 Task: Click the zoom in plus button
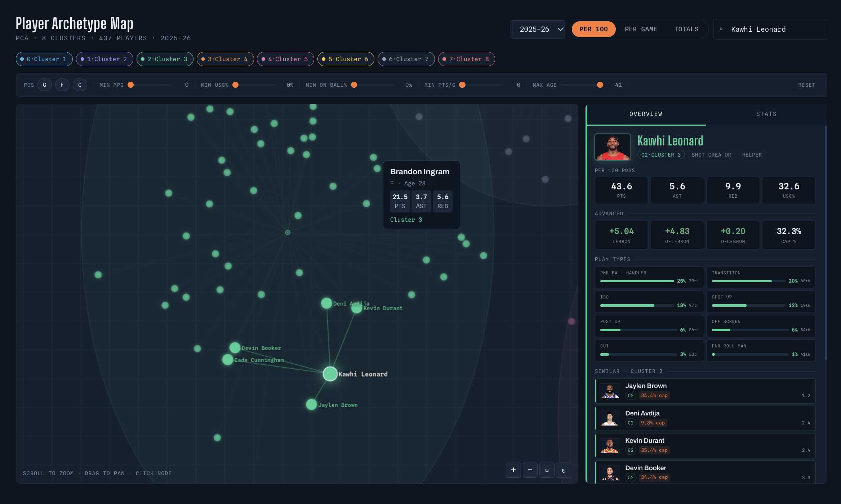pos(513,470)
